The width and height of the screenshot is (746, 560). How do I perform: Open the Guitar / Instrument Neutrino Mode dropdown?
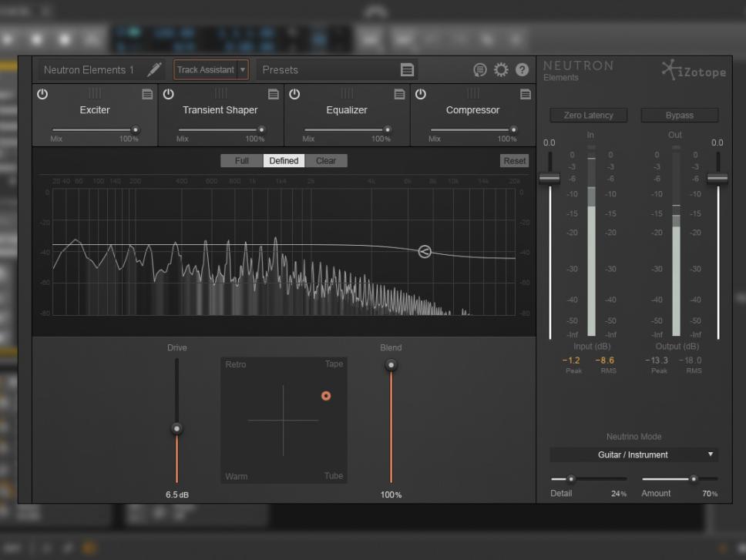click(x=633, y=454)
